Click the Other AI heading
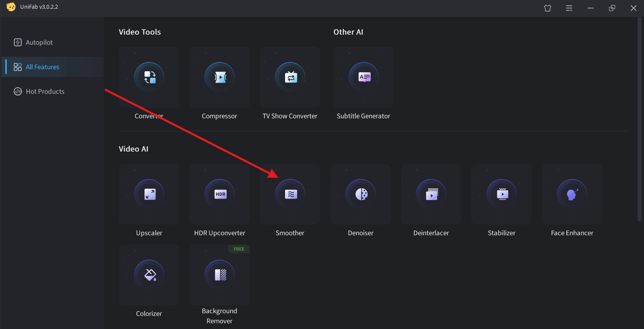This screenshot has width=644, height=329. 348,32
